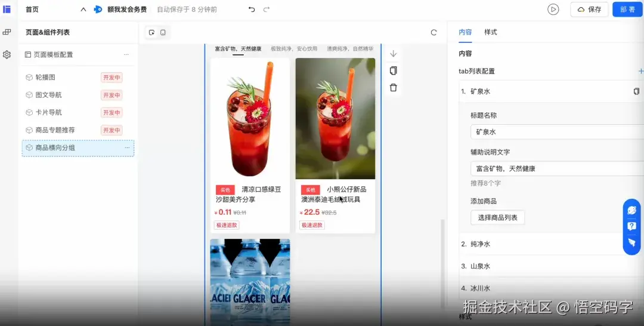Click the 清凉口感绿豆 product image
This screenshot has width=644, height=326.
tap(250, 118)
